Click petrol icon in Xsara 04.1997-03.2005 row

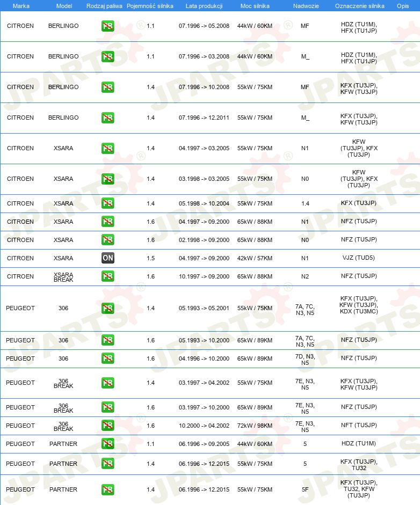click(x=107, y=149)
